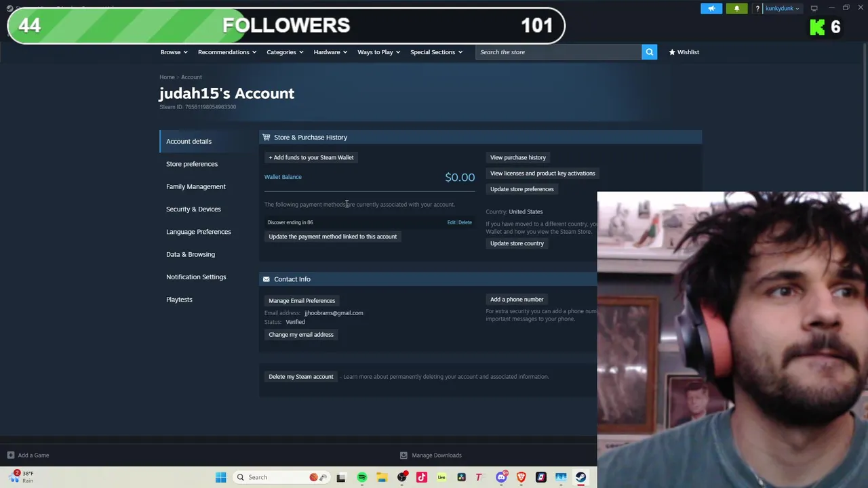Open the Wishlist with star icon
Screen dimensions: 868x488
click(684, 52)
